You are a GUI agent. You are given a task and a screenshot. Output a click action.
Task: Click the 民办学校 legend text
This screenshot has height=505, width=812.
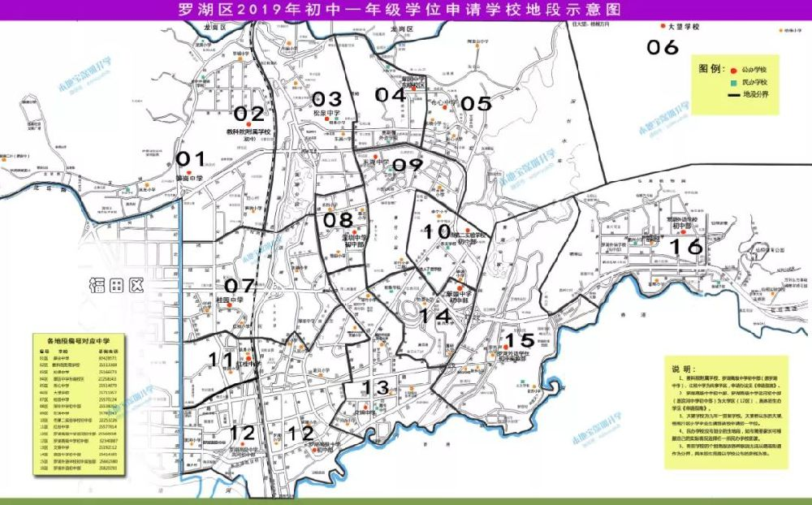754,82
